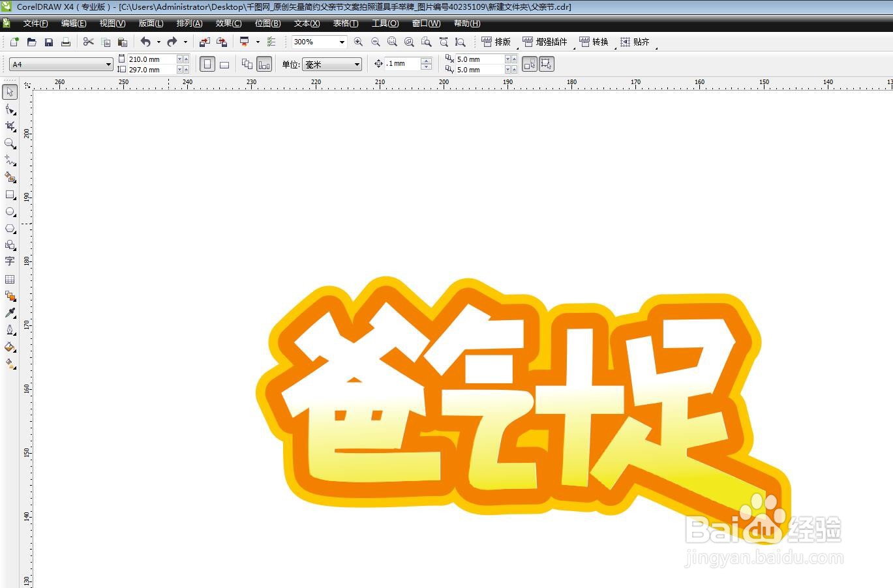
Task: Open the 文本 menu
Action: click(x=305, y=23)
